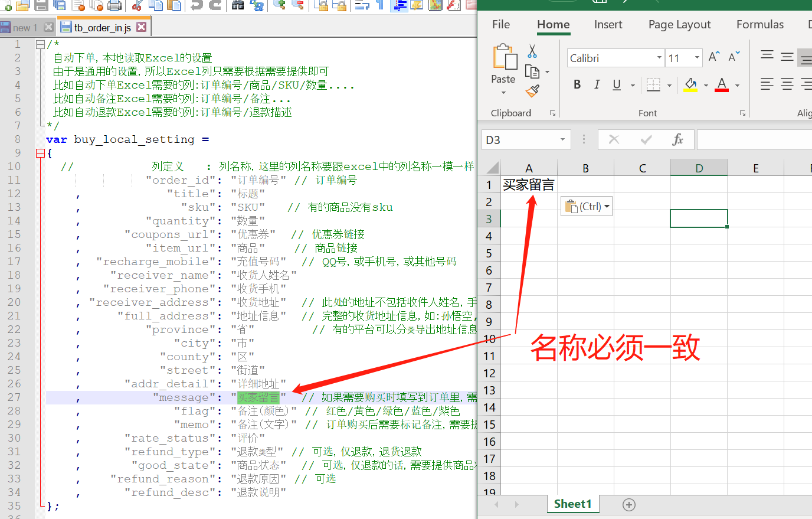812x519 pixels.
Task: Click the Select All corner of the sheet
Action: click(x=492, y=168)
